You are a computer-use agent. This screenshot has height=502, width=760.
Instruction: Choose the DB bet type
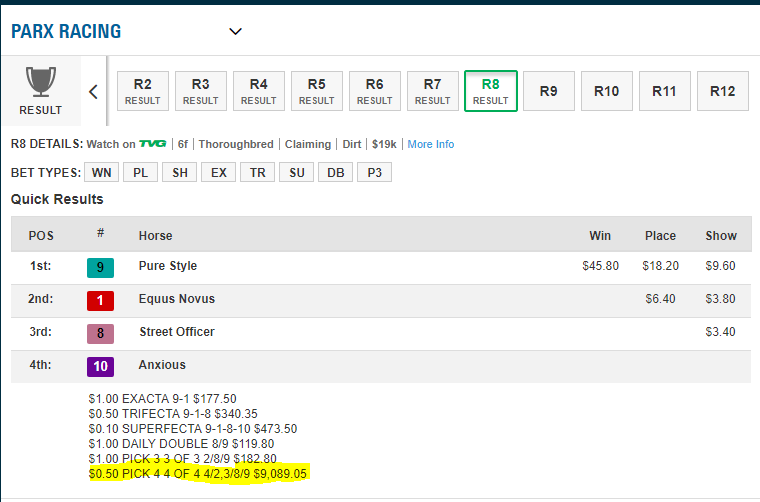(335, 173)
